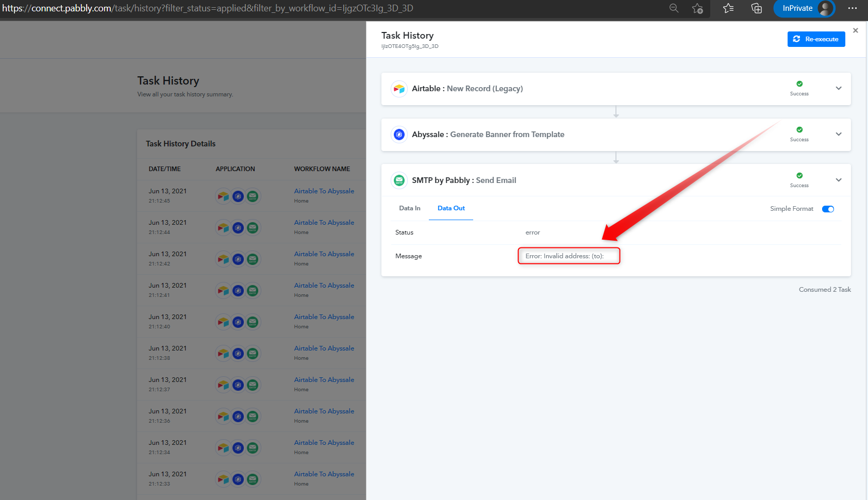Click the Success check icon for Abyssale step
868x500 pixels.
[x=799, y=129]
